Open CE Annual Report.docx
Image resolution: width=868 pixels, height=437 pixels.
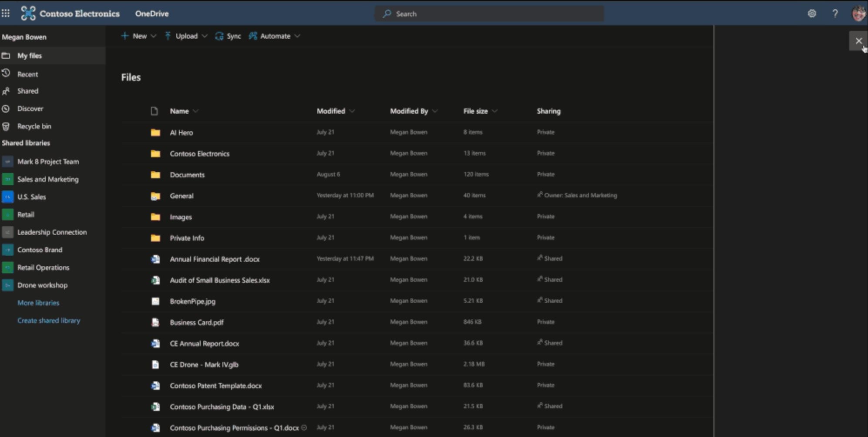tap(204, 343)
